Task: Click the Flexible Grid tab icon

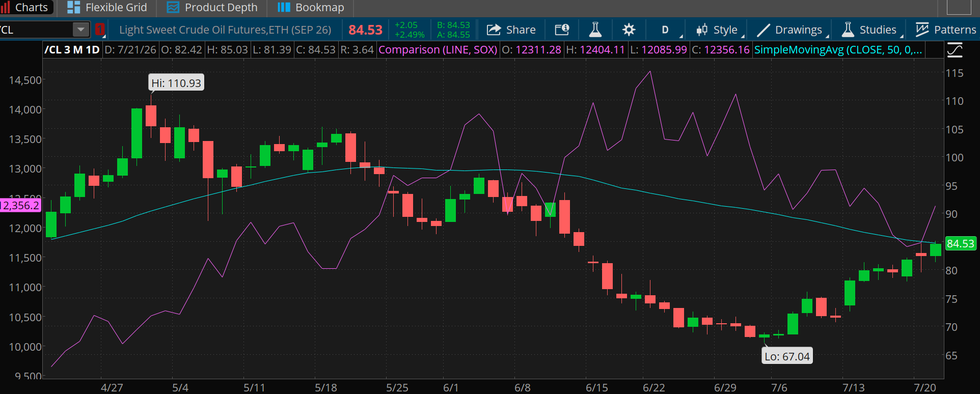Action: tap(73, 7)
